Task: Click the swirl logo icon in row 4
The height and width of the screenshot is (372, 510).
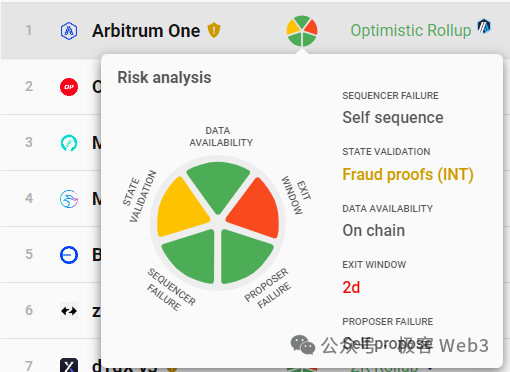Action: tap(69, 199)
